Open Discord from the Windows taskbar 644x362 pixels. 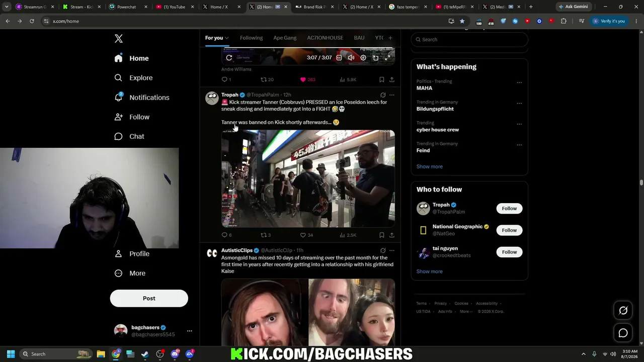pyautogui.click(x=175, y=354)
